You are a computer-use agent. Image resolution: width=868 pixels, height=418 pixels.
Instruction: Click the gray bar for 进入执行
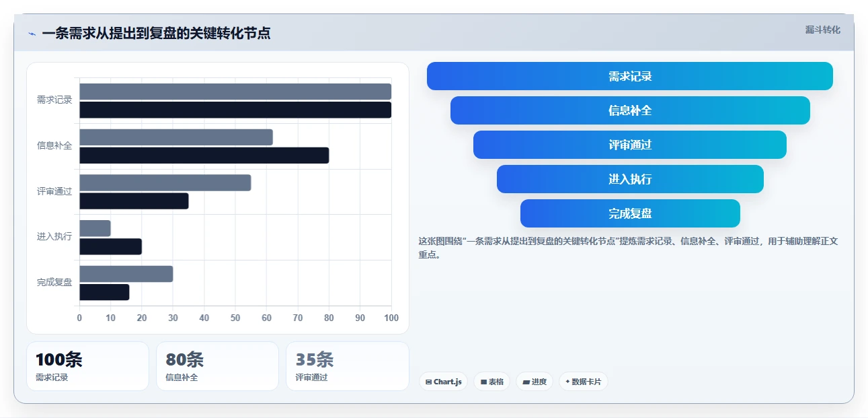pyautogui.click(x=95, y=228)
